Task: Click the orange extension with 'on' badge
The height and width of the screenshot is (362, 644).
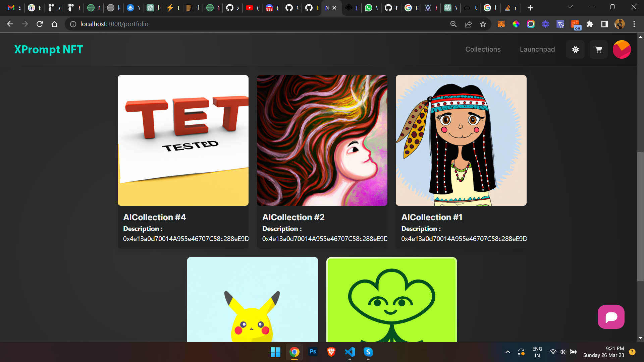Action: pyautogui.click(x=576, y=25)
